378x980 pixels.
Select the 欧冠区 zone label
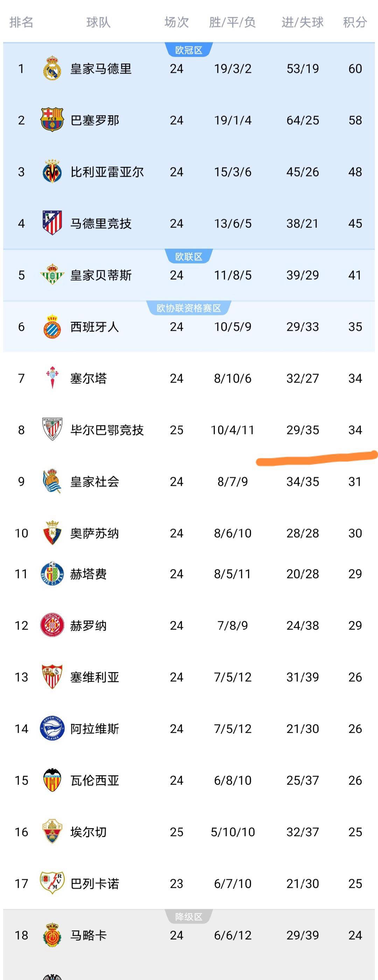pos(189,50)
